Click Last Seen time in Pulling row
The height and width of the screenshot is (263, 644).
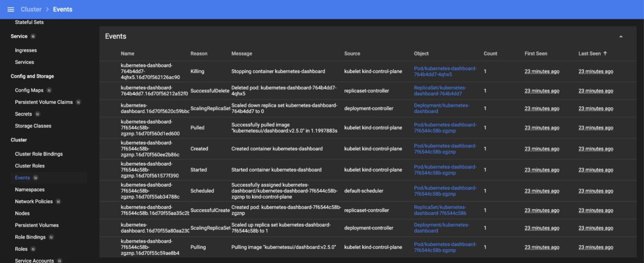tap(596, 247)
